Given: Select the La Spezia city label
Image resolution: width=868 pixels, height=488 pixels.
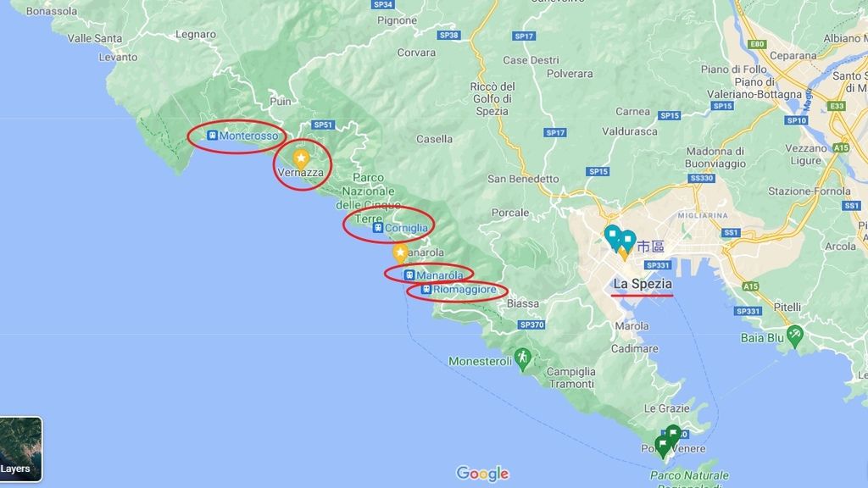Looking at the screenshot, I should [643, 284].
